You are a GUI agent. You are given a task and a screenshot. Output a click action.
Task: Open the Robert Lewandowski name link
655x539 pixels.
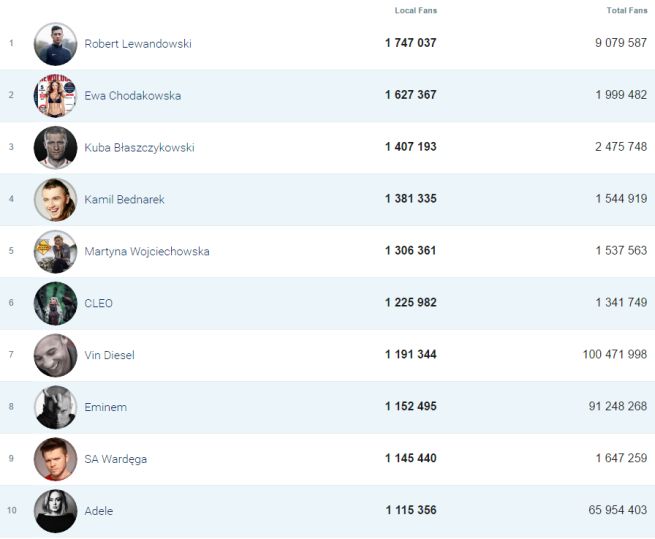(138, 44)
